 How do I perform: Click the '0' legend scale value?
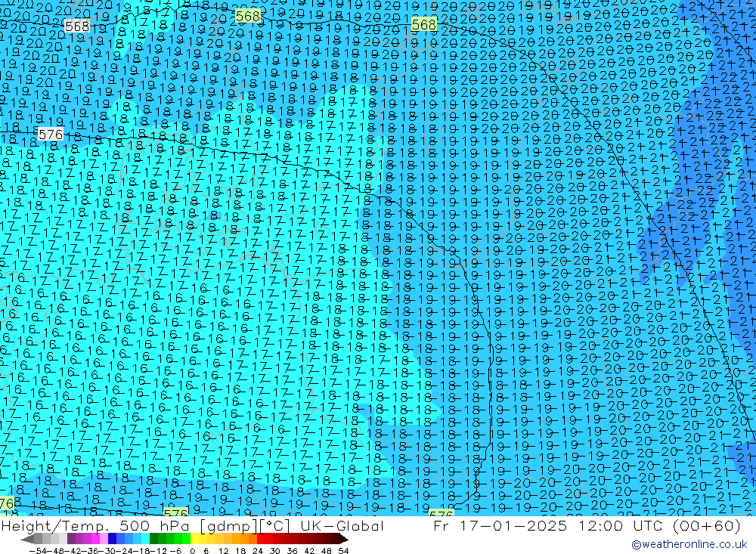point(192,551)
